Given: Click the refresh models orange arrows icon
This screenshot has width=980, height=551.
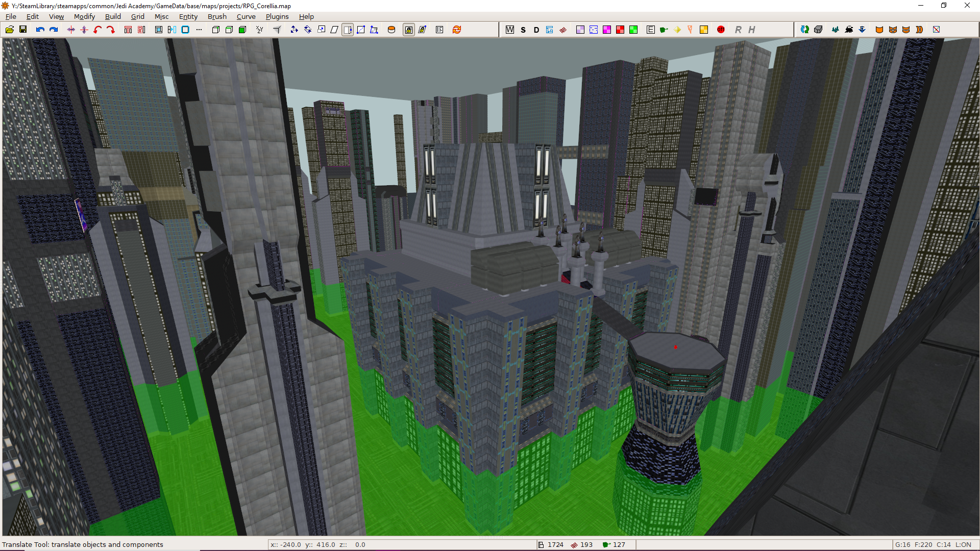Looking at the screenshot, I should 457,30.
